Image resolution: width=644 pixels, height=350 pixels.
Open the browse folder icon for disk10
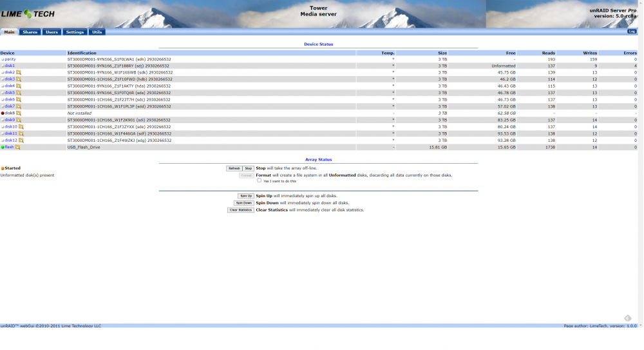(21, 127)
